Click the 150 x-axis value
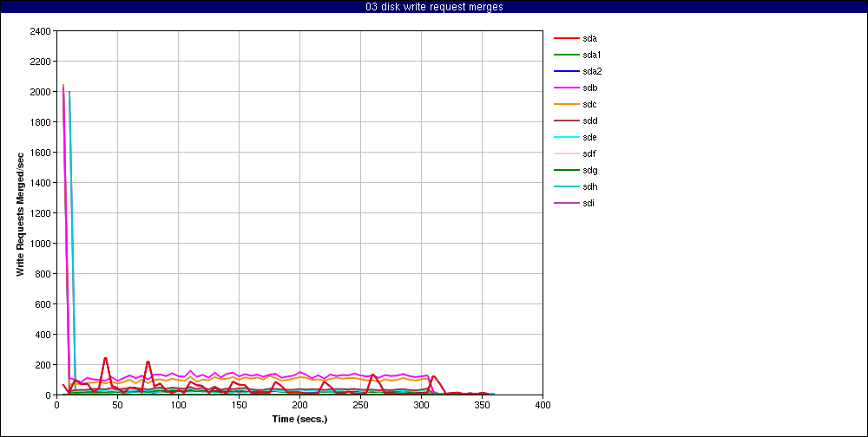868x437 pixels. pyautogui.click(x=239, y=405)
